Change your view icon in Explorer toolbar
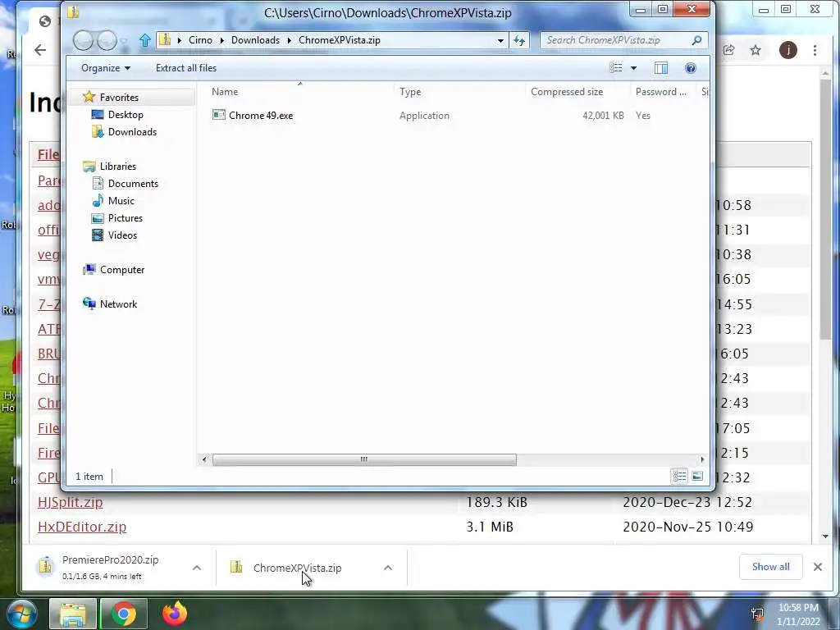The height and width of the screenshot is (630, 840). tap(616, 68)
